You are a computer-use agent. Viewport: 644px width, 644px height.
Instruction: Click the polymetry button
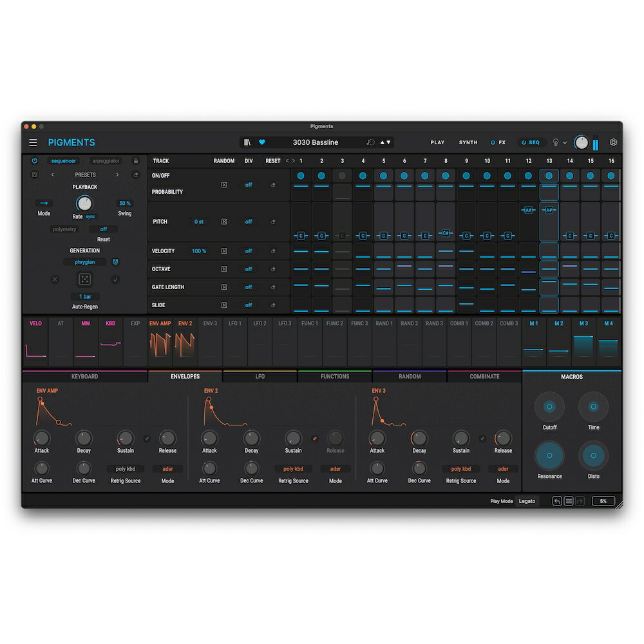[65, 229]
